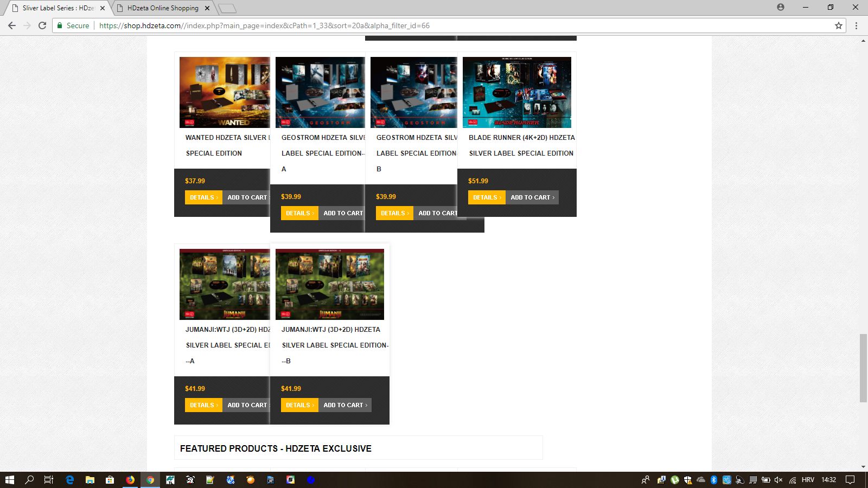868x488 pixels.
Task: Switch to the HDzeta Online Shopping tab
Action: click(163, 8)
